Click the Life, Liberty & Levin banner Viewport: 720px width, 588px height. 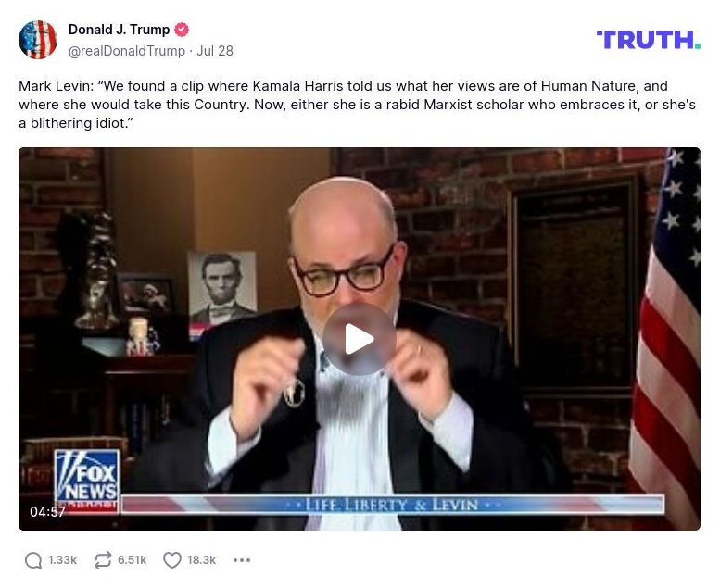tap(393, 505)
